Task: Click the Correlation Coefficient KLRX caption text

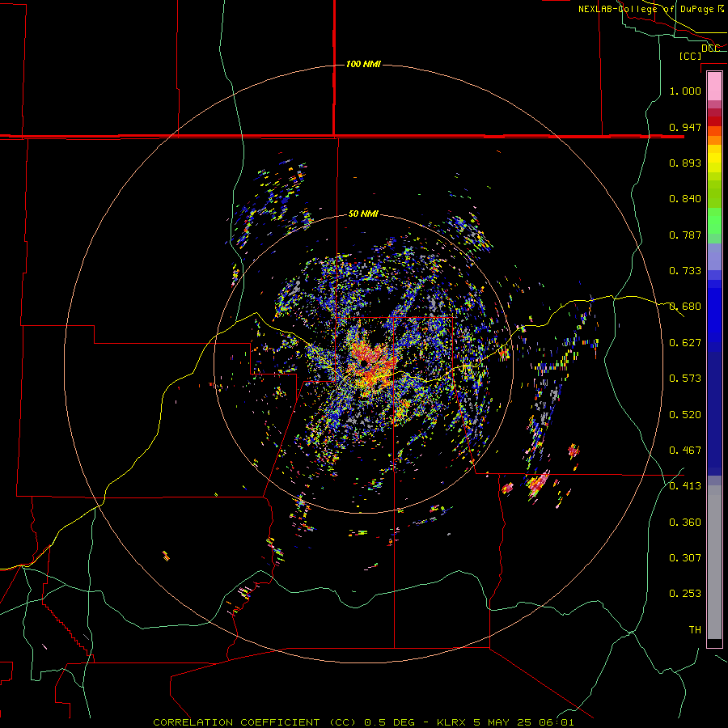Action: (363, 722)
